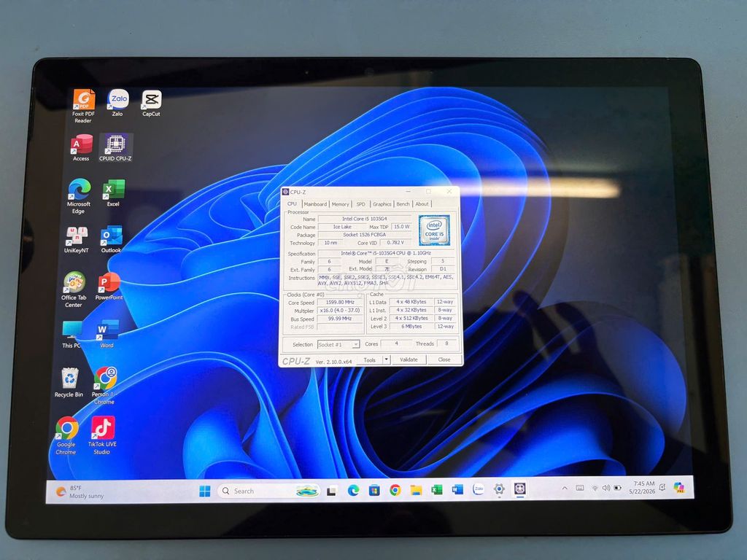The width and height of the screenshot is (747, 560).
Task: Select the CPUID CPU-Z desktop icon
Action: coord(115,147)
